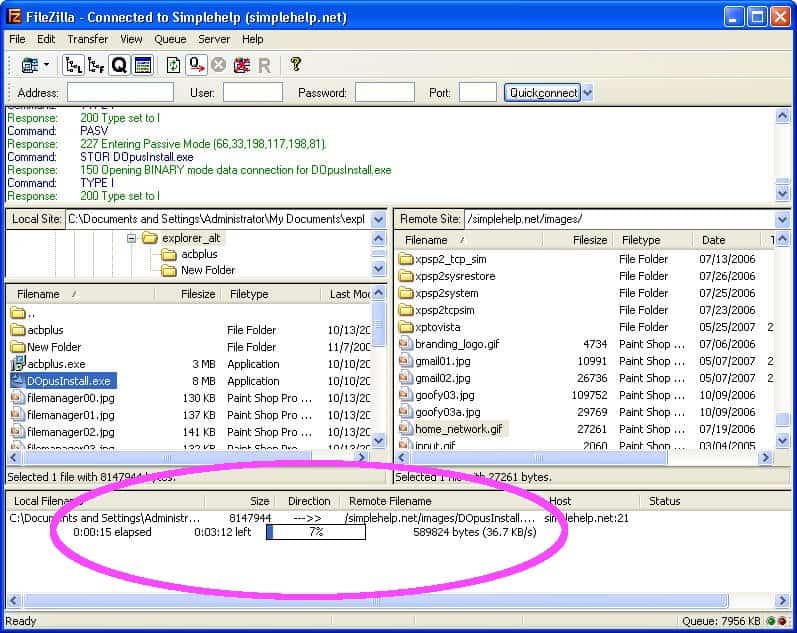Click the Port input field

tap(477, 93)
